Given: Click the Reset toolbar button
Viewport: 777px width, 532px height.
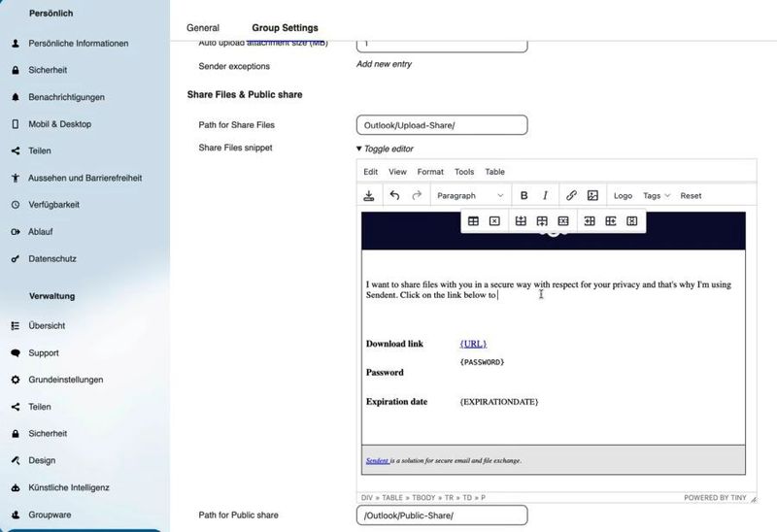Looking at the screenshot, I should [691, 196].
